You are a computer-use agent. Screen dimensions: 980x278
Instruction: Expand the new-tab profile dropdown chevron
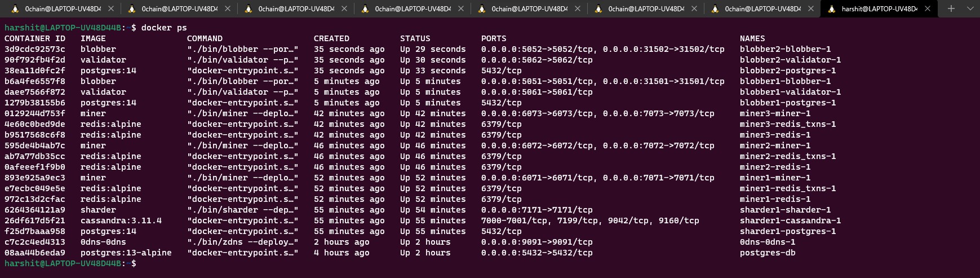[x=970, y=8]
